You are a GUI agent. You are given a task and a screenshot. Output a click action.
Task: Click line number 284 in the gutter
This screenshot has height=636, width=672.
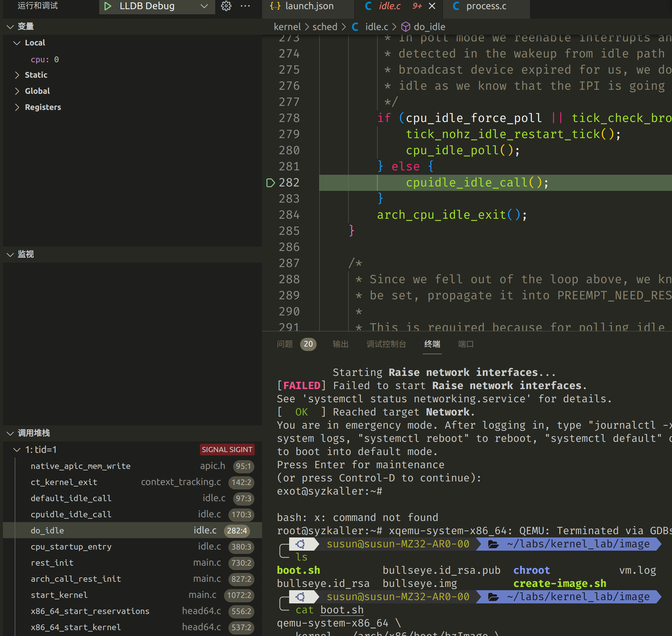pos(289,215)
